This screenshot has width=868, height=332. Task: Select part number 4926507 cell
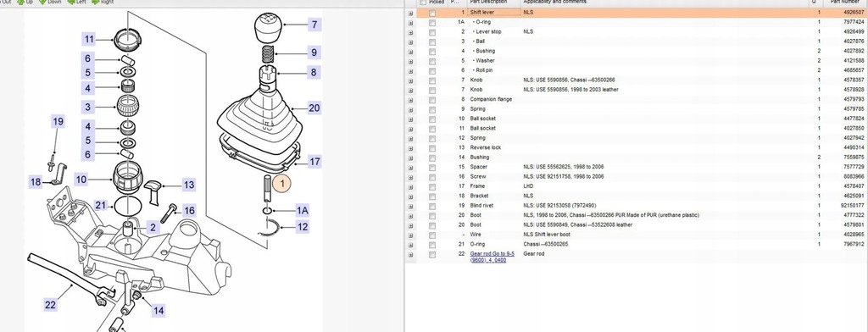click(x=854, y=12)
